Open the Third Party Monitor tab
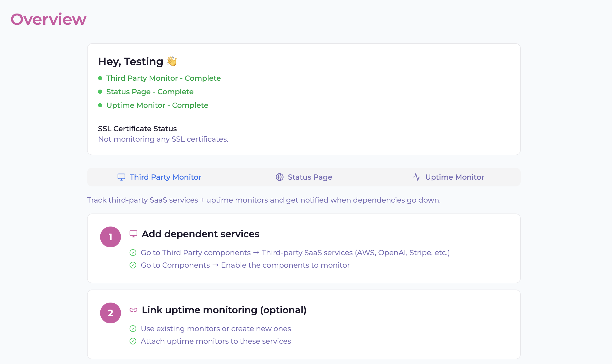The height and width of the screenshot is (364, 612). pos(160,177)
